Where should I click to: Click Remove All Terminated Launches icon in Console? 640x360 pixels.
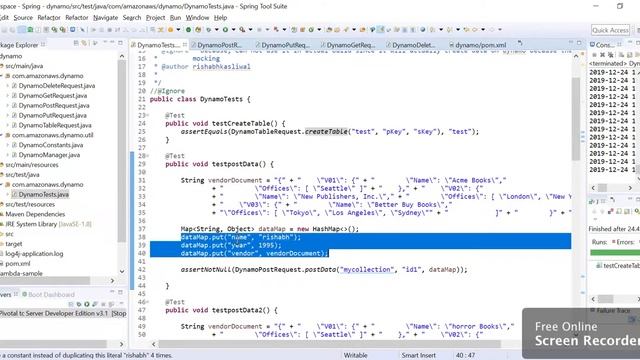(x=610, y=55)
